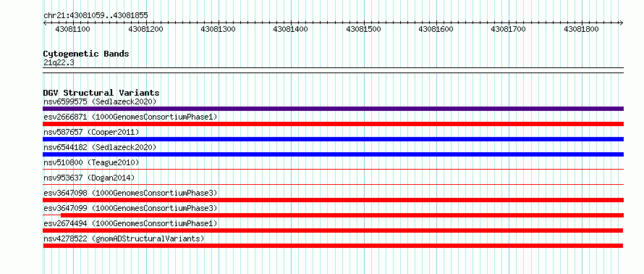Click ruler position 43081800

pos(581,29)
